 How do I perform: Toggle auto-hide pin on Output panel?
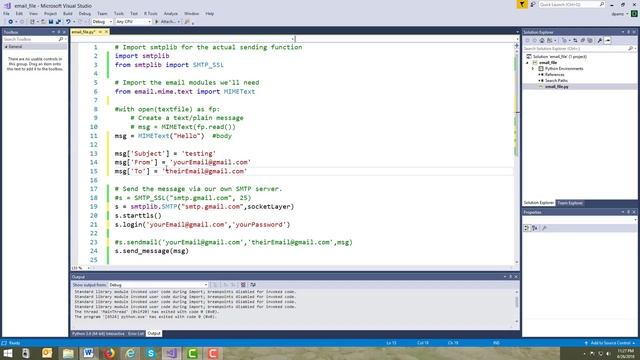click(x=510, y=277)
